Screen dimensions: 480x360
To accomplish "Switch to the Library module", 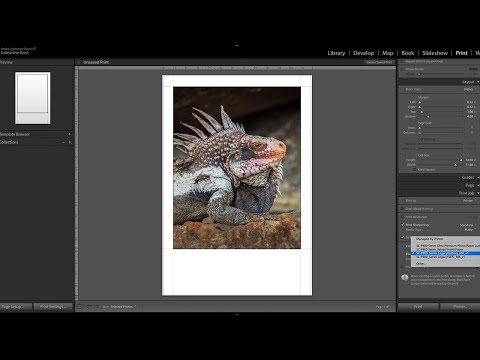I will pos(336,53).
